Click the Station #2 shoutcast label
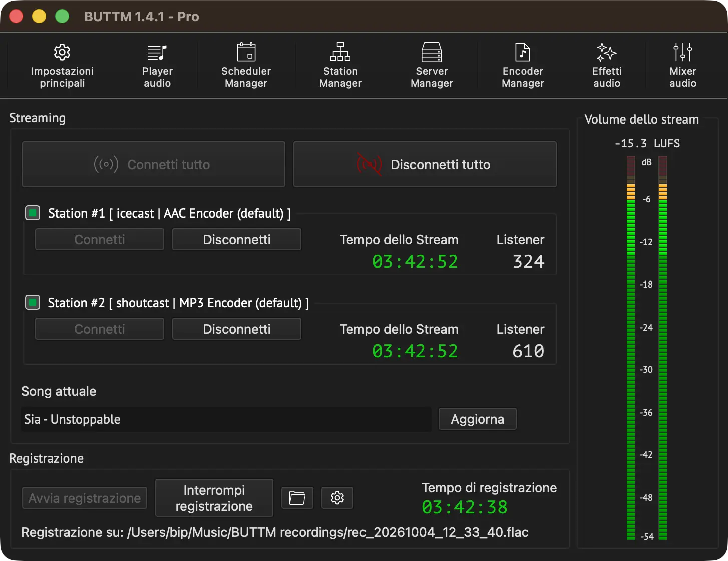Image resolution: width=728 pixels, height=561 pixels. (x=178, y=303)
